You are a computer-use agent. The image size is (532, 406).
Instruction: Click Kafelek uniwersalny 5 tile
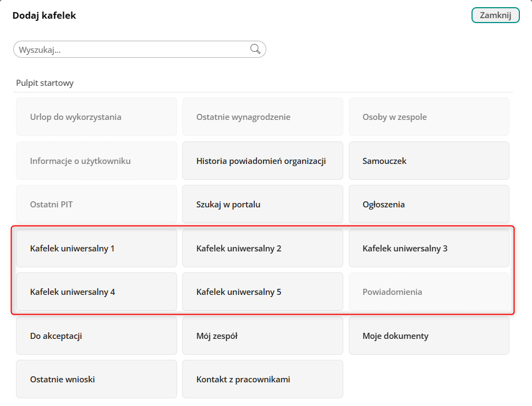pyautogui.click(x=262, y=292)
